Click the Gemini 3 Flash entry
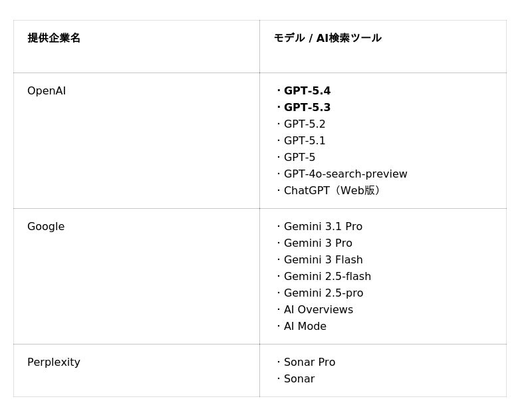532x417 pixels. (x=323, y=260)
